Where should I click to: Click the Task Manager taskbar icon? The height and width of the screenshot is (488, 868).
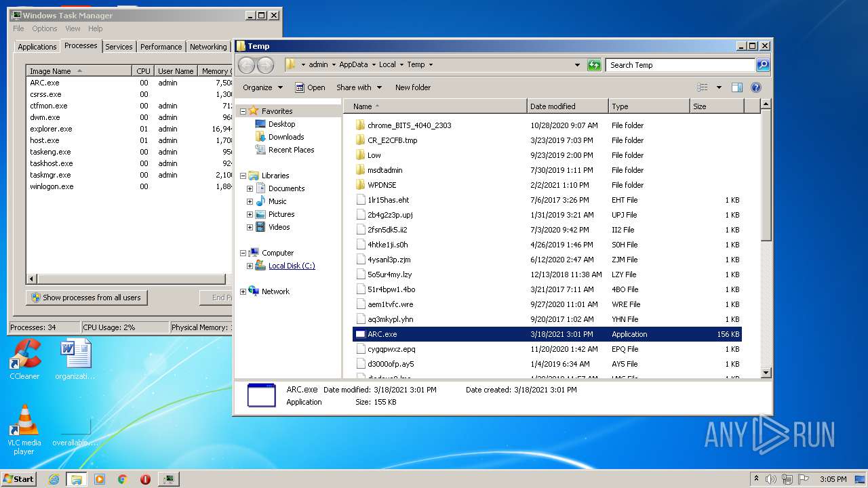[168, 479]
